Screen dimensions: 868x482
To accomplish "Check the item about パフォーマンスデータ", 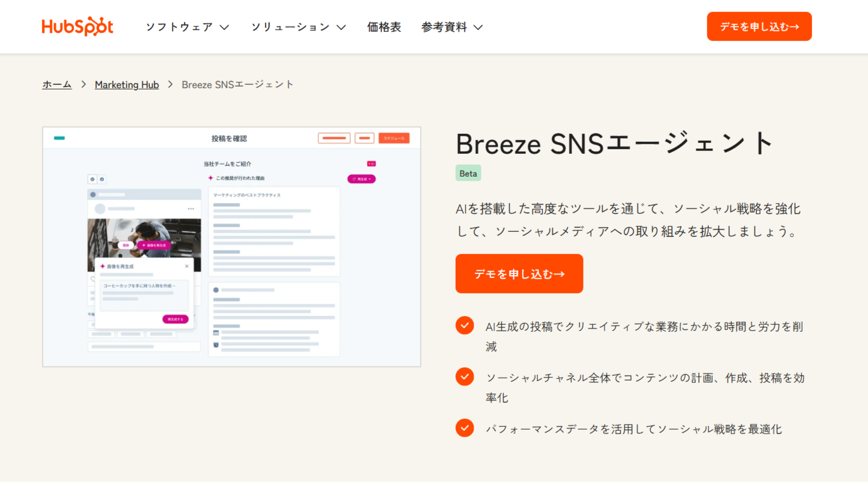I will 464,428.
